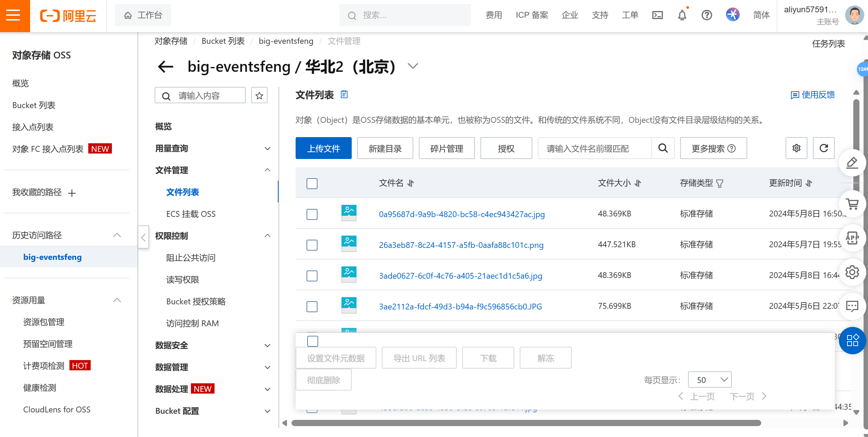Sort by 文件大小 column

tap(637, 183)
